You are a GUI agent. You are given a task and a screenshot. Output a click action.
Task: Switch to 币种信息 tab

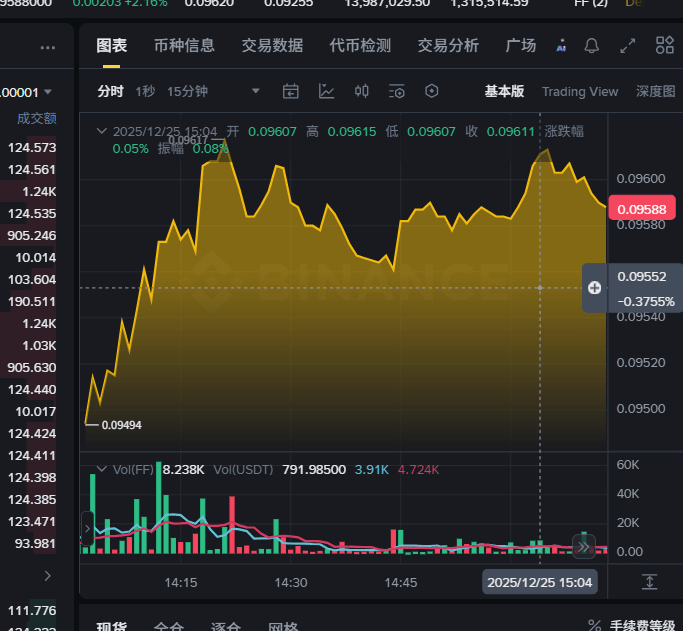[184, 45]
